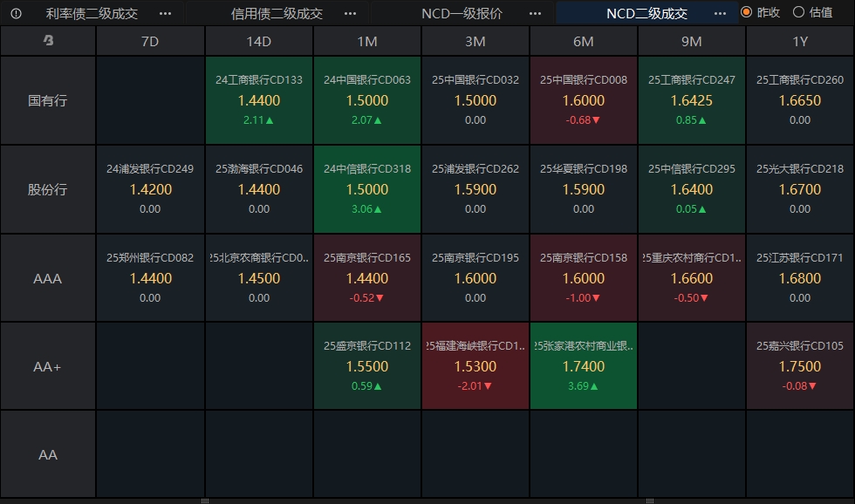Screen dimensions: 855x504
Task: Click the logo icon in the grid corner
Action: [48, 40]
